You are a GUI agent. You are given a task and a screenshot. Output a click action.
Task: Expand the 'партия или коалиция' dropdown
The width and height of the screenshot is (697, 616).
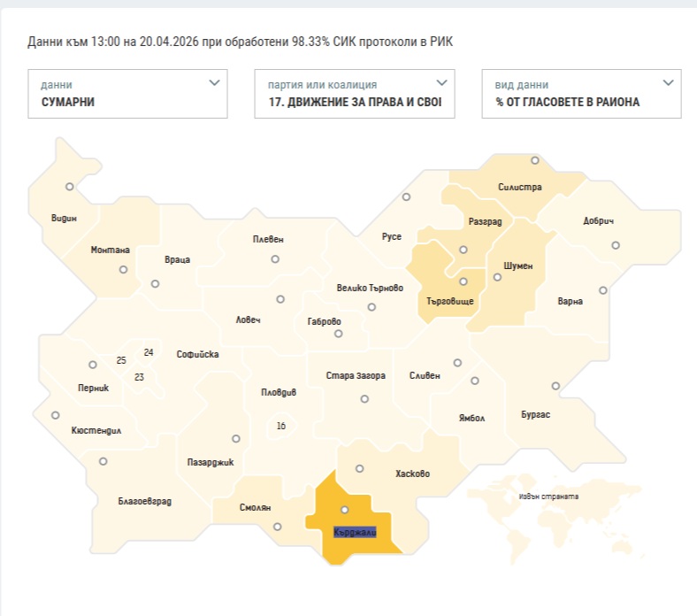[x=354, y=94]
